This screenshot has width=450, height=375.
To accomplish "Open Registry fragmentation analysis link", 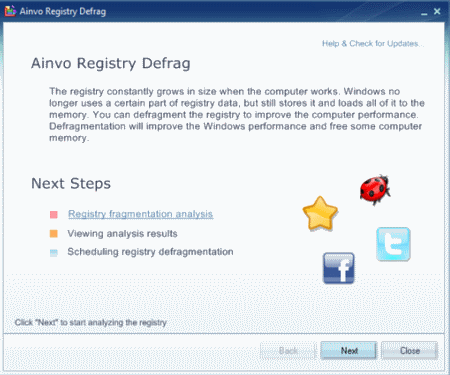I will pyautogui.click(x=140, y=214).
